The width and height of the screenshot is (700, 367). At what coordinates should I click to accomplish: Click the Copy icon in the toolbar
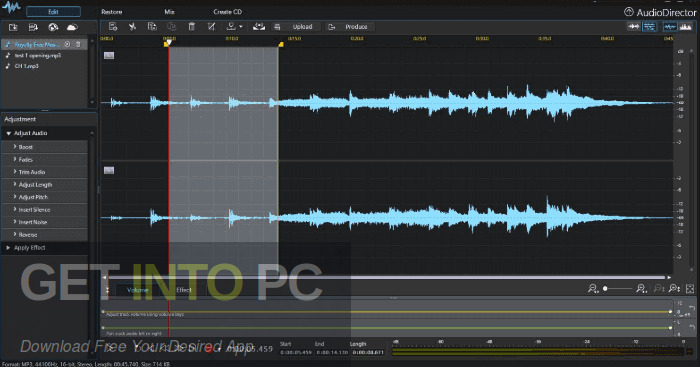152,27
